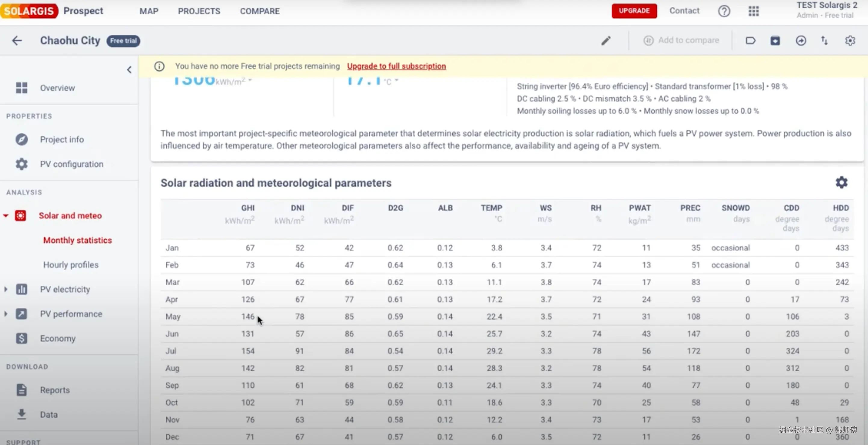
Task: Collapse the Solar and meteo section arrow
Action: pos(6,215)
